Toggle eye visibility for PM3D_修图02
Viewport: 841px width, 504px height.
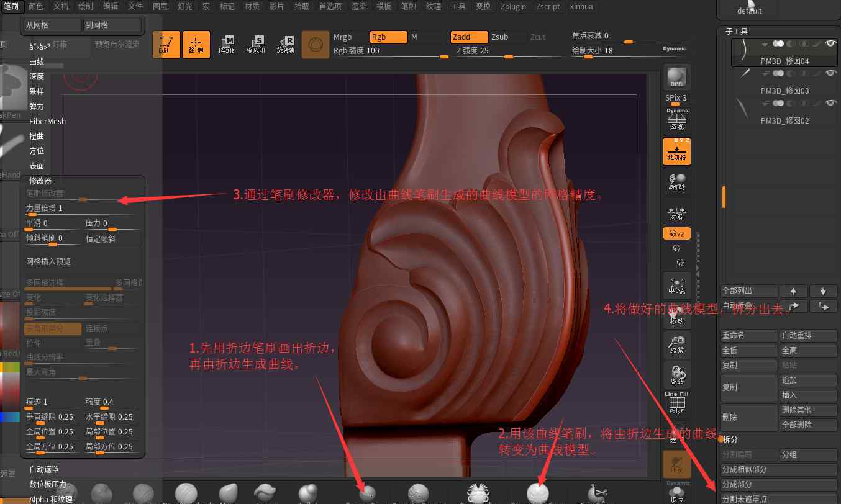[x=831, y=103]
